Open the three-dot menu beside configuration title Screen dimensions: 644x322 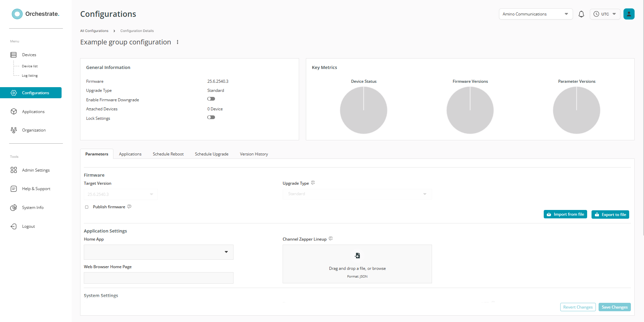[x=178, y=42]
